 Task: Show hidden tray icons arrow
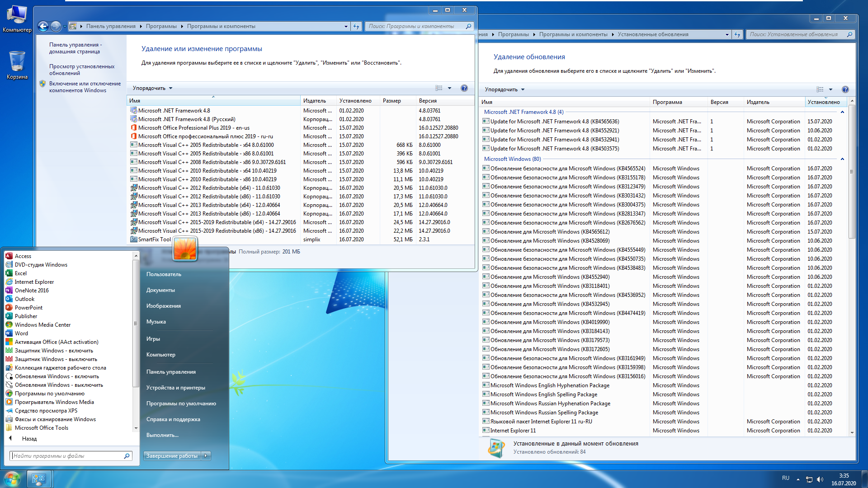coord(798,479)
